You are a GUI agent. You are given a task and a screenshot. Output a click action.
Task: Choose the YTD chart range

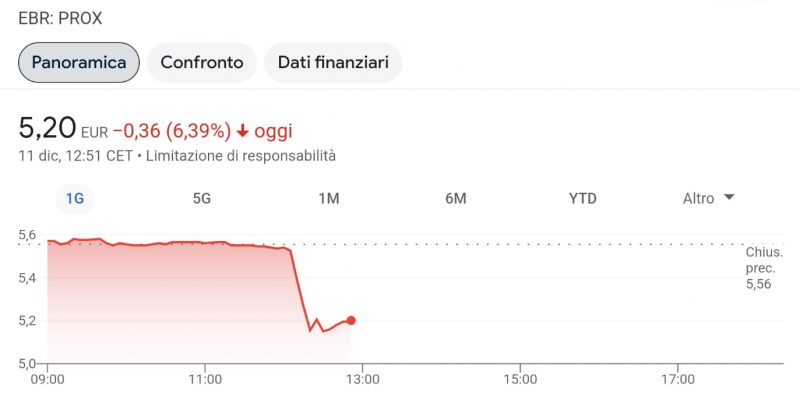coord(583,198)
